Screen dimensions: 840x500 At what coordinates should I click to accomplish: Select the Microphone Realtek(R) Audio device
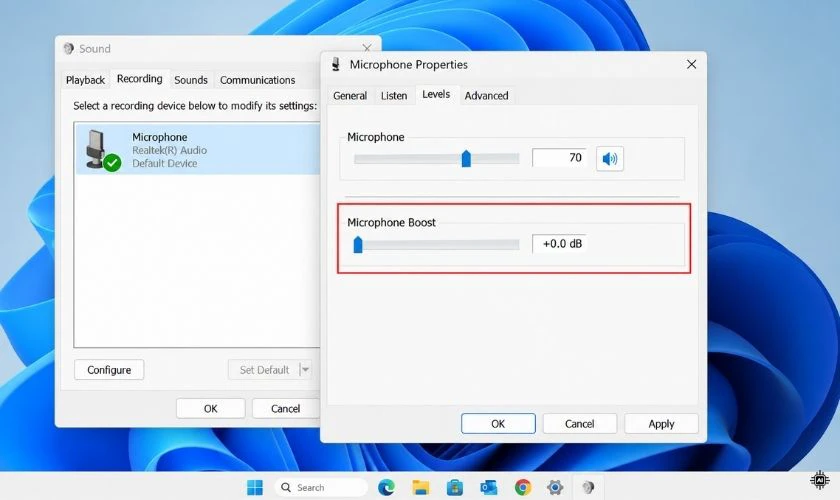point(198,150)
